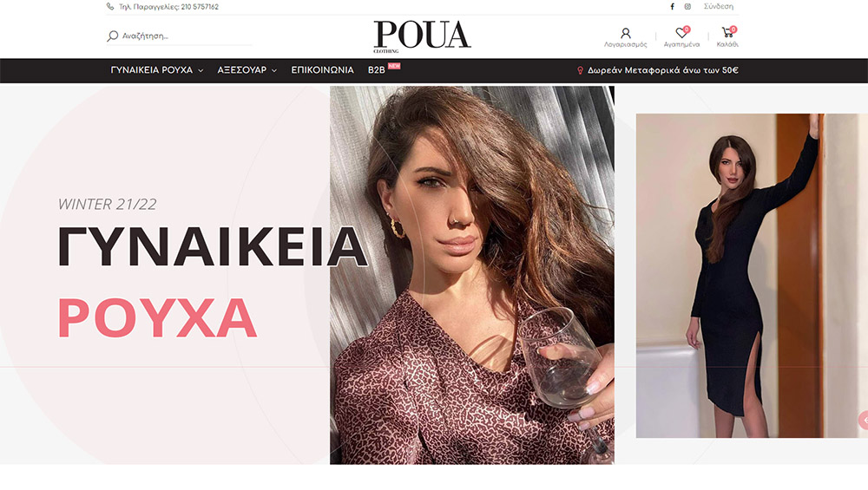The height and width of the screenshot is (490, 868).
Task: Click the pink slider arrow at right edge
Action: click(x=865, y=421)
